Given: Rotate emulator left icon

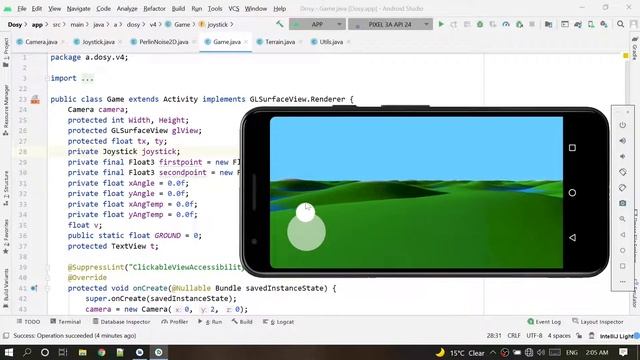Looking at the screenshot, I should (622, 172).
